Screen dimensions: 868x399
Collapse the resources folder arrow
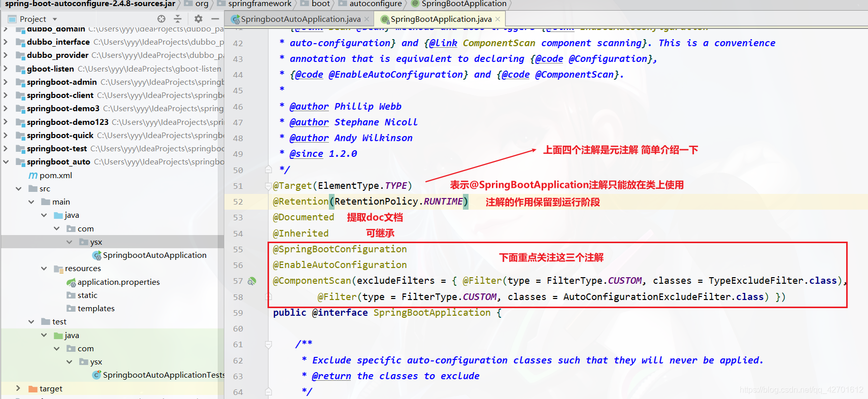[44, 268]
